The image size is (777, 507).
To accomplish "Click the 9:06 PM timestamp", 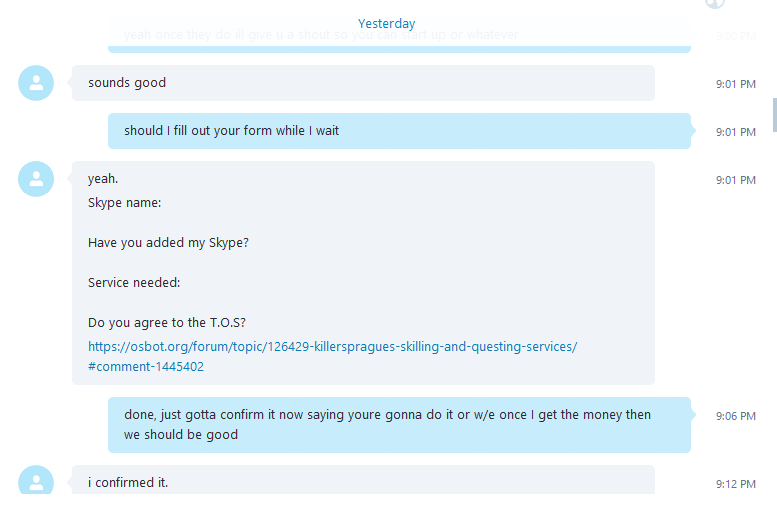I will (x=735, y=416).
